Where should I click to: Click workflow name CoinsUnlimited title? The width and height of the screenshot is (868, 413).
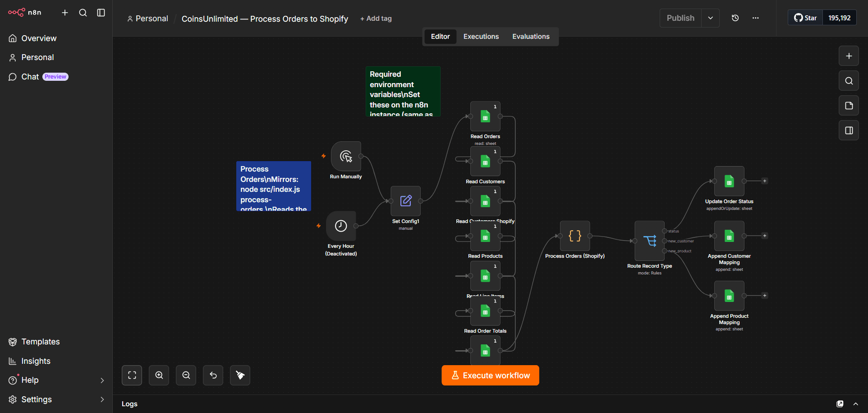coord(265,19)
